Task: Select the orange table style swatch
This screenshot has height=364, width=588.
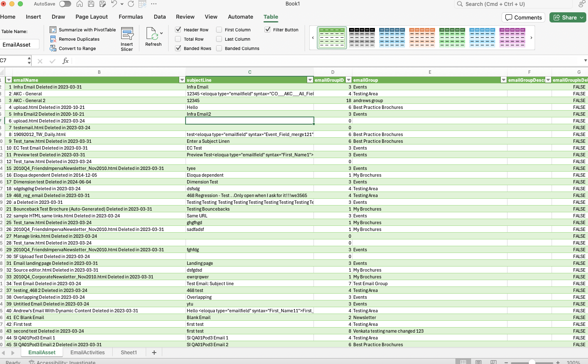Action: click(x=422, y=37)
